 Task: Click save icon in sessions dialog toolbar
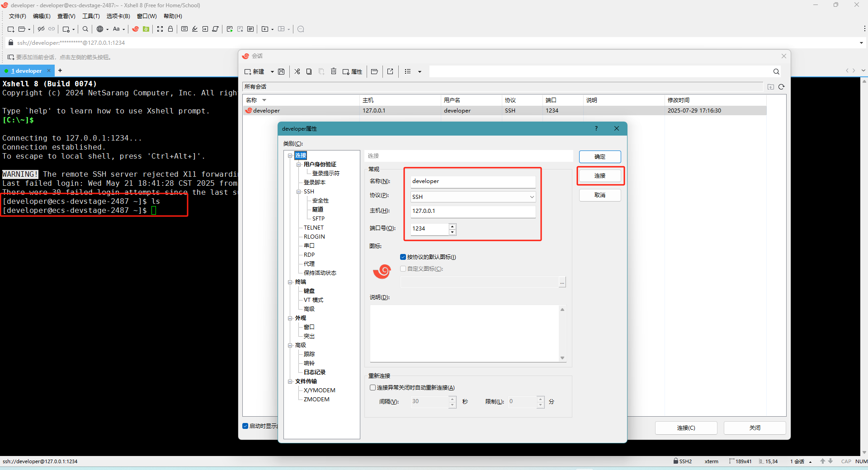[x=281, y=71]
